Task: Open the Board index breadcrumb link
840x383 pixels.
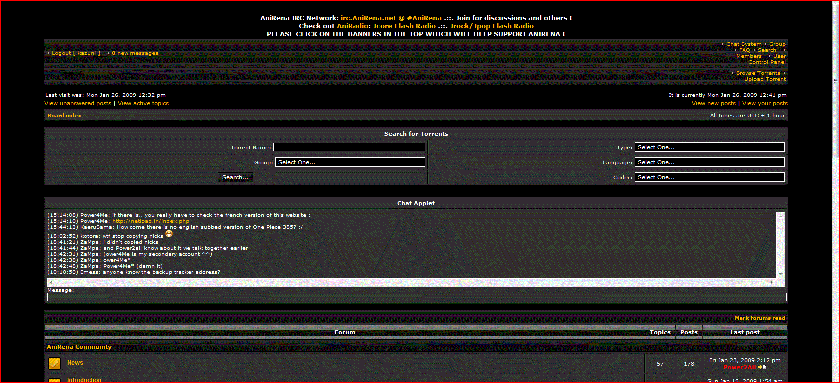Action: [64, 116]
